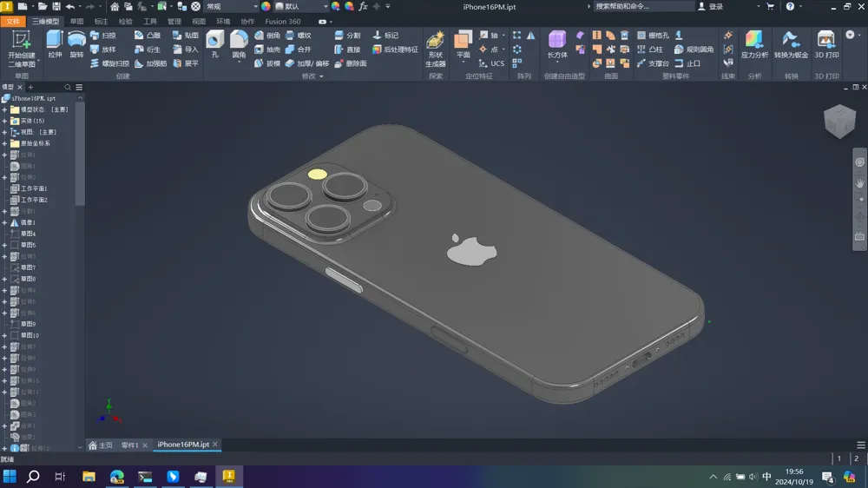
Task: Convert to Sheet Metal (转换为钣金)
Action: pyautogui.click(x=791, y=45)
